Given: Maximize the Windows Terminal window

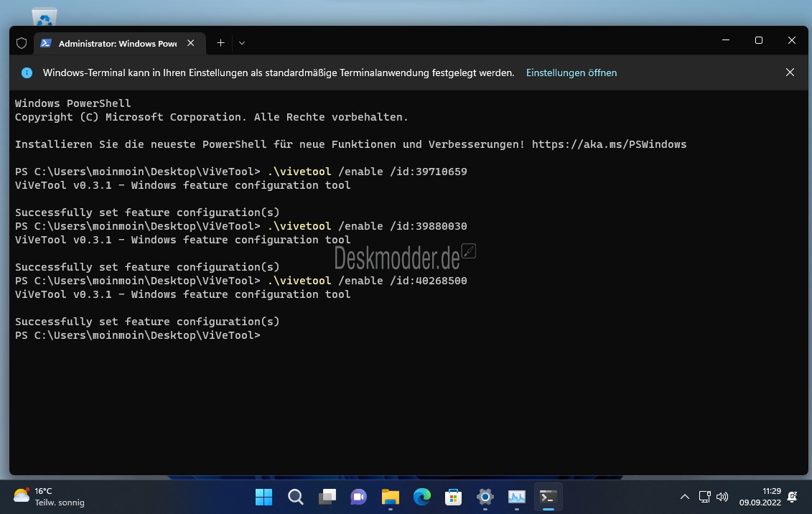Looking at the screenshot, I should click(x=759, y=40).
